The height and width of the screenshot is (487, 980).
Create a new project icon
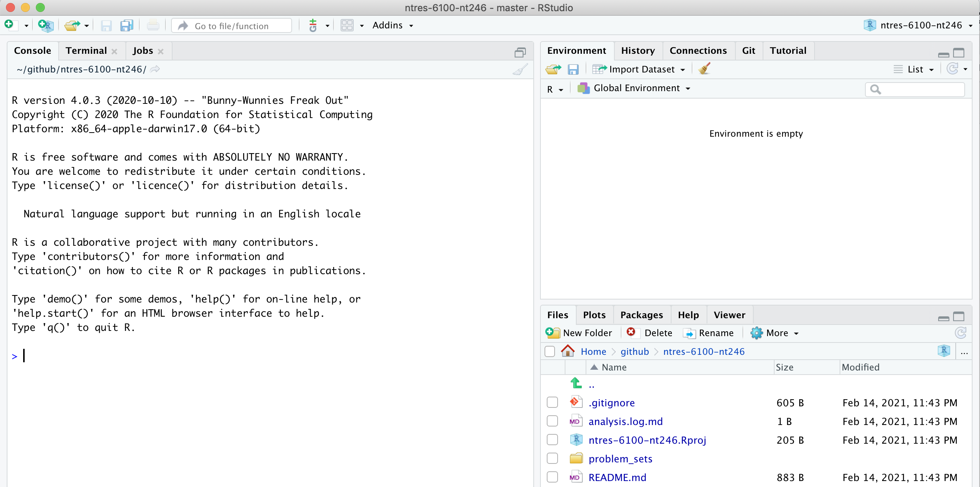[46, 25]
